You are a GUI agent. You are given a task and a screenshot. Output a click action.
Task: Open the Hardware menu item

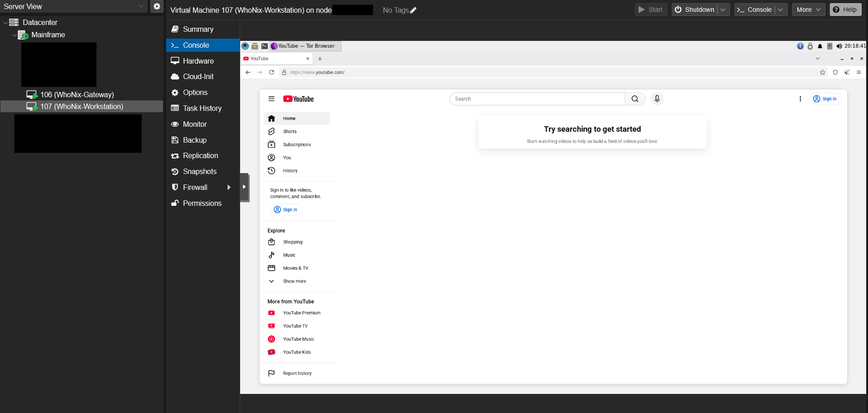tap(198, 61)
